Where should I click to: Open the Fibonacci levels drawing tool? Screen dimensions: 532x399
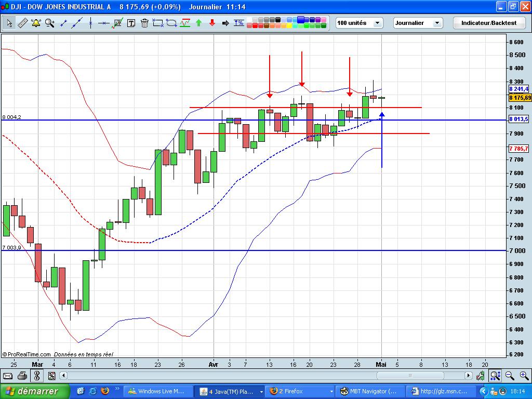117,23
